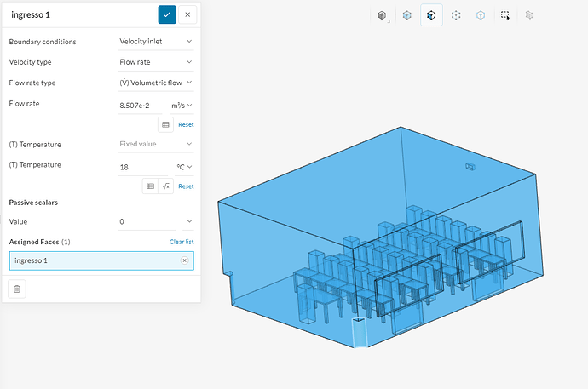The width and height of the screenshot is (588, 389).
Task: Open table input for Temperature
Action: click(150, 186)
